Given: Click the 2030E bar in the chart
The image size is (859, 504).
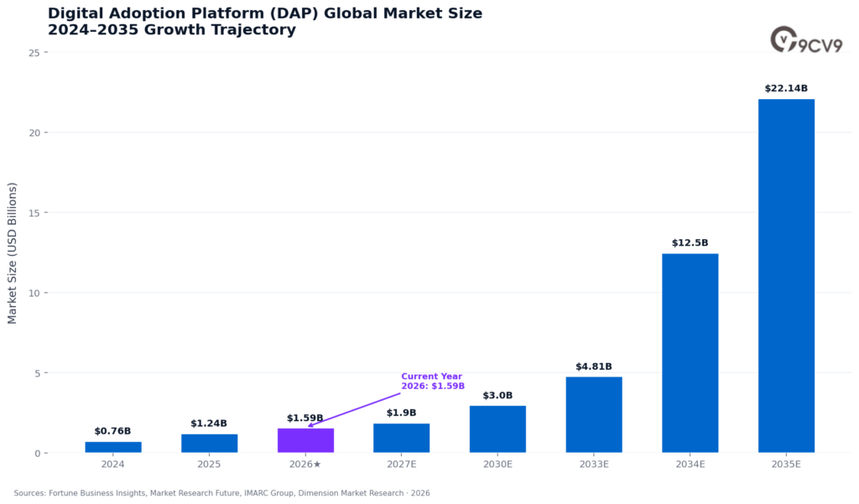Looking at the screenshot, I should (x=497, y=429).
